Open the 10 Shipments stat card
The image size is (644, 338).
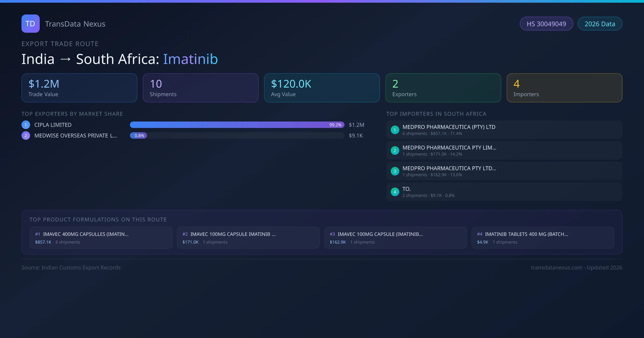click(200, 88)
